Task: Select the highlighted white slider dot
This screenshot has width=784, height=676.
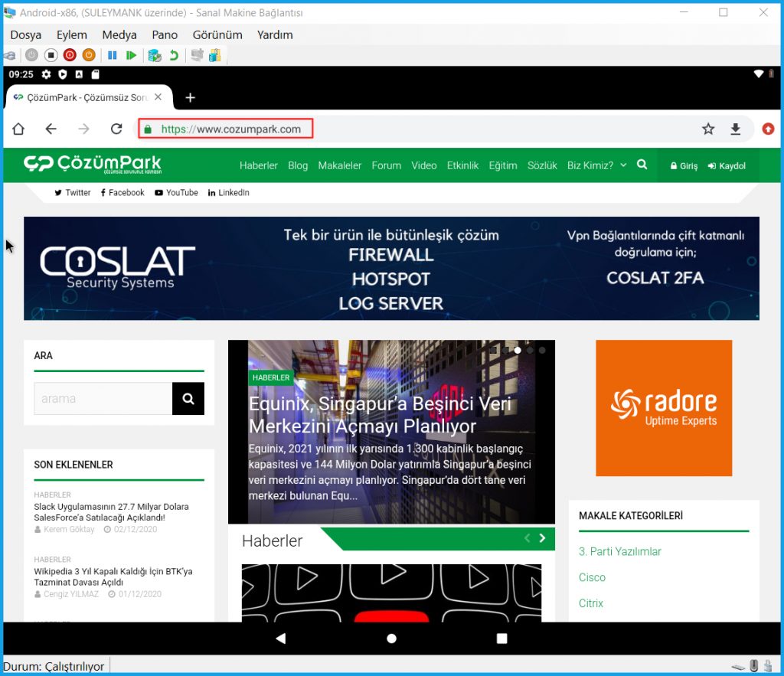Action: [x=518, y=350]
